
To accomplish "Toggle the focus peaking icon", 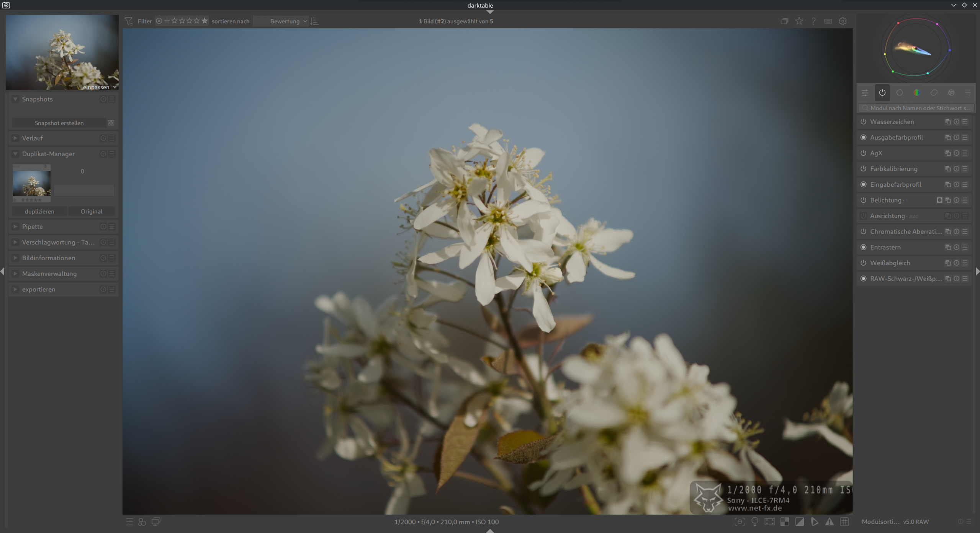I will click(x=740, y=522).
